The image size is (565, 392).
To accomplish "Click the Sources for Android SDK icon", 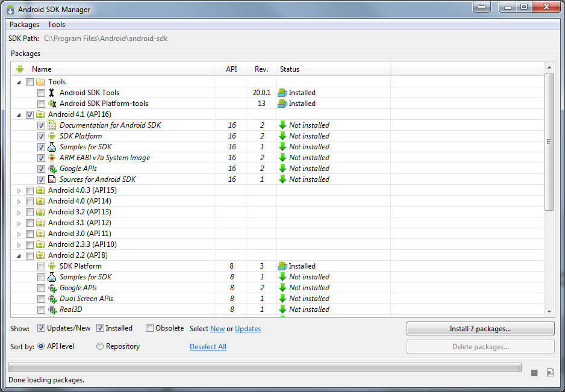I will [52, 179].
